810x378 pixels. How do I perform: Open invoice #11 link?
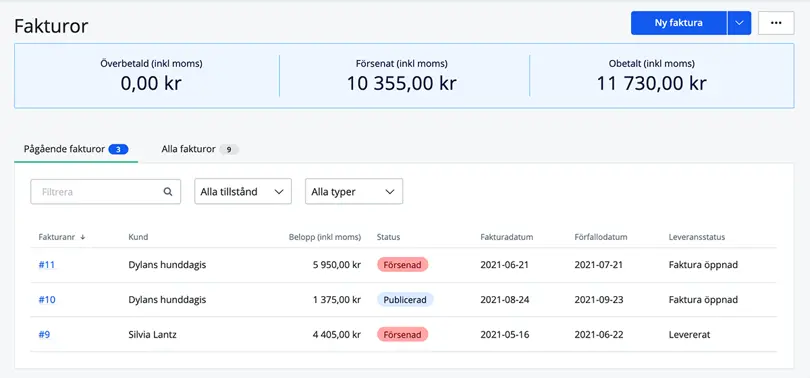click(x=46, y=265)
